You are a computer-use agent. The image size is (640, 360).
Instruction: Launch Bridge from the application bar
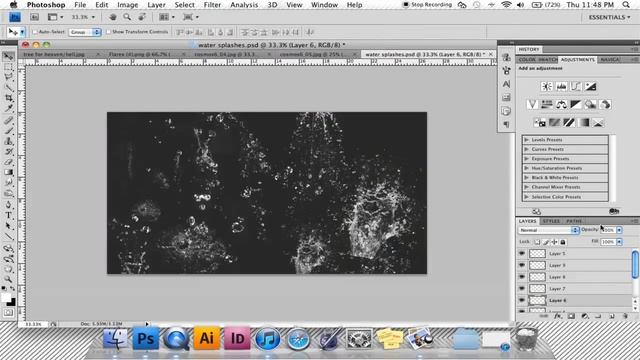(35, 17)
